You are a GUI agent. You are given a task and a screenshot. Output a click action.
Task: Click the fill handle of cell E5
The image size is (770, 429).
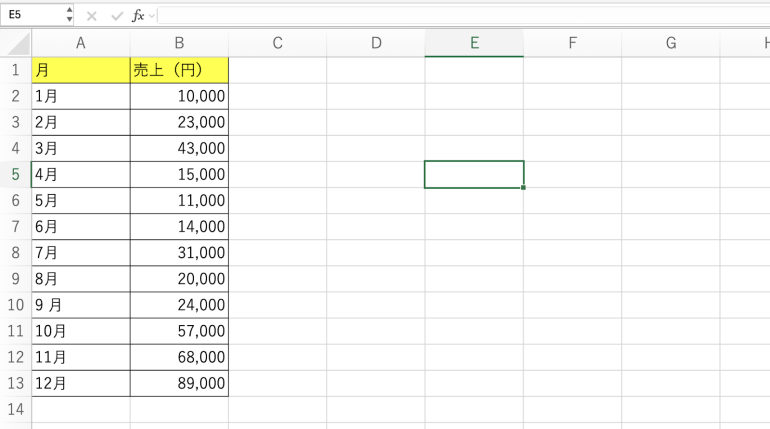coord(523,188)
